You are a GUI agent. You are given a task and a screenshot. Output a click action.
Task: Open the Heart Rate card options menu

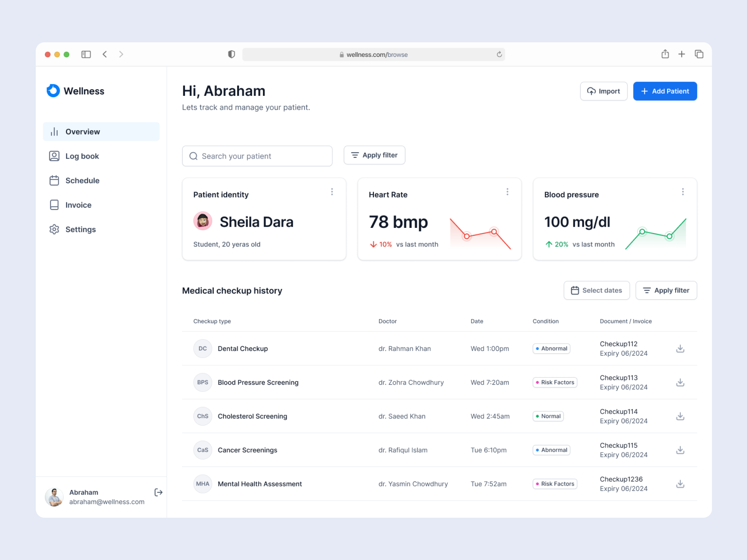coord(507,191)
